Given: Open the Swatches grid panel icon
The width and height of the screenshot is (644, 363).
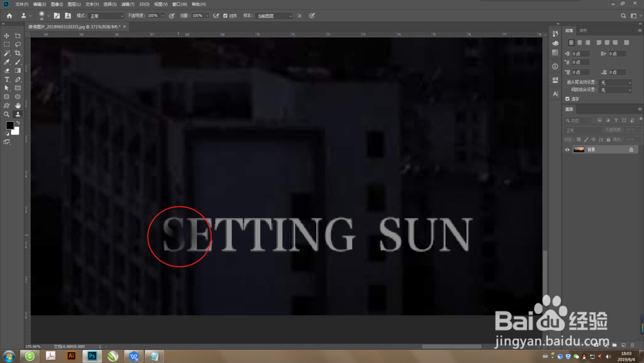Looking at the screenshot, I should click(x=555, y=53).
